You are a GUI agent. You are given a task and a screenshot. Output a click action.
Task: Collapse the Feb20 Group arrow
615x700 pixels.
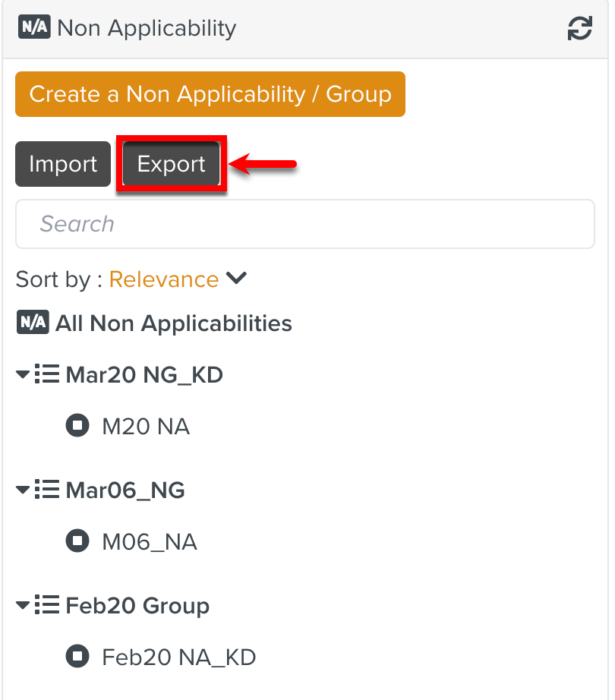point(23,605)
